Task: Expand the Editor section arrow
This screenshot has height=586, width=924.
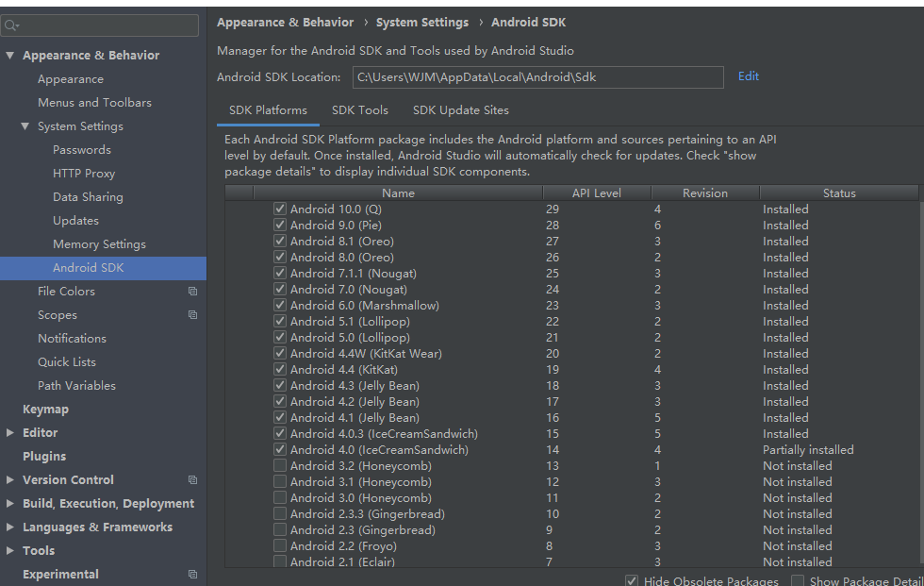Action: [x=10, y=433]
